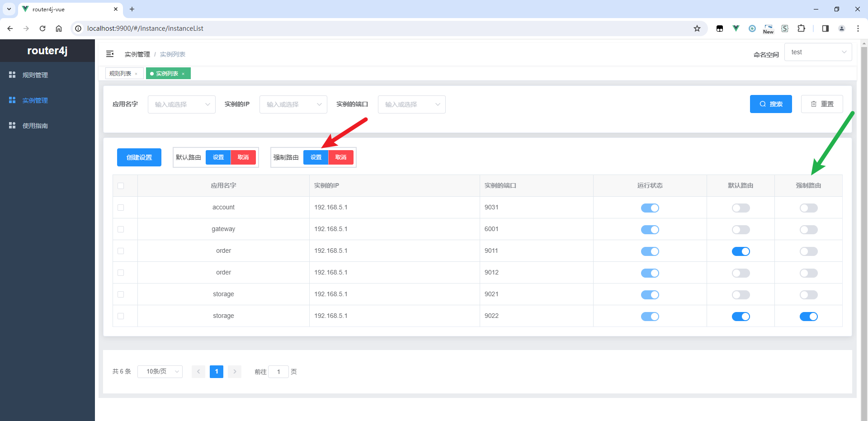Open the 10条/页 page size dropdown
Screen dimensions: 868x421
pos(160,371)
